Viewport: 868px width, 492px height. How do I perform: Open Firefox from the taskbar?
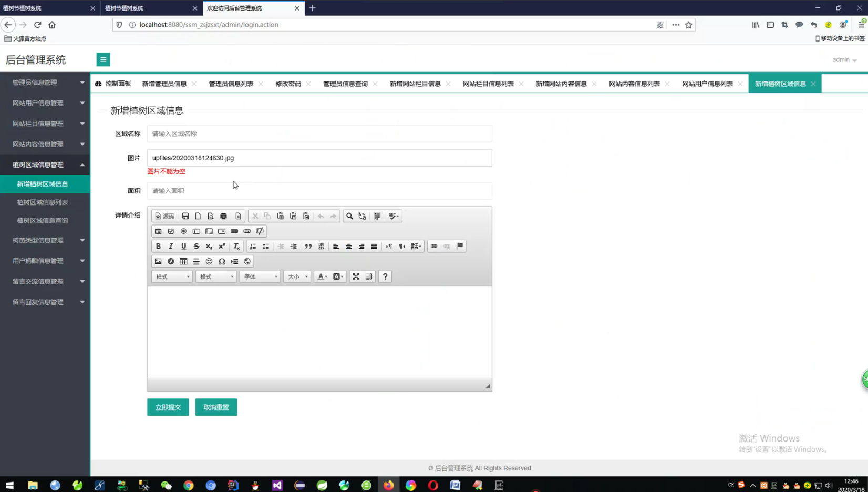coord(388,485)
